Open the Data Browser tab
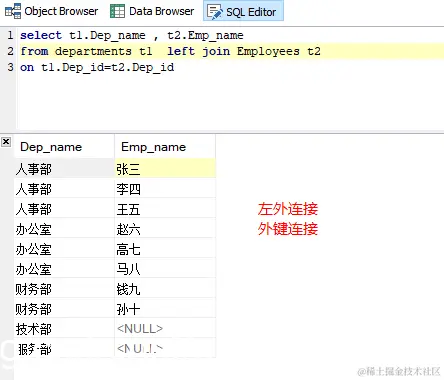Image resolution: width=444 pixels, height=380 pixels. (152, 11)
